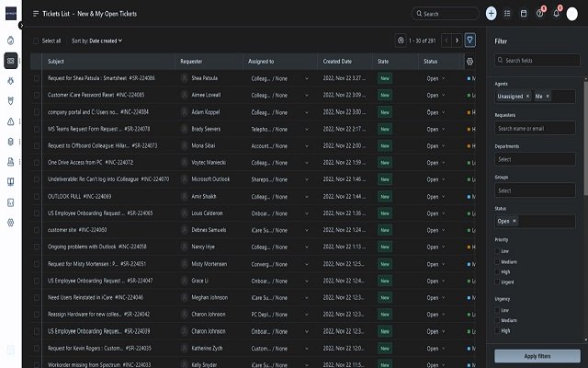Click the Search fields filter input
The height and width of the screenshot is (368, 588).
[x=537, y=60]
